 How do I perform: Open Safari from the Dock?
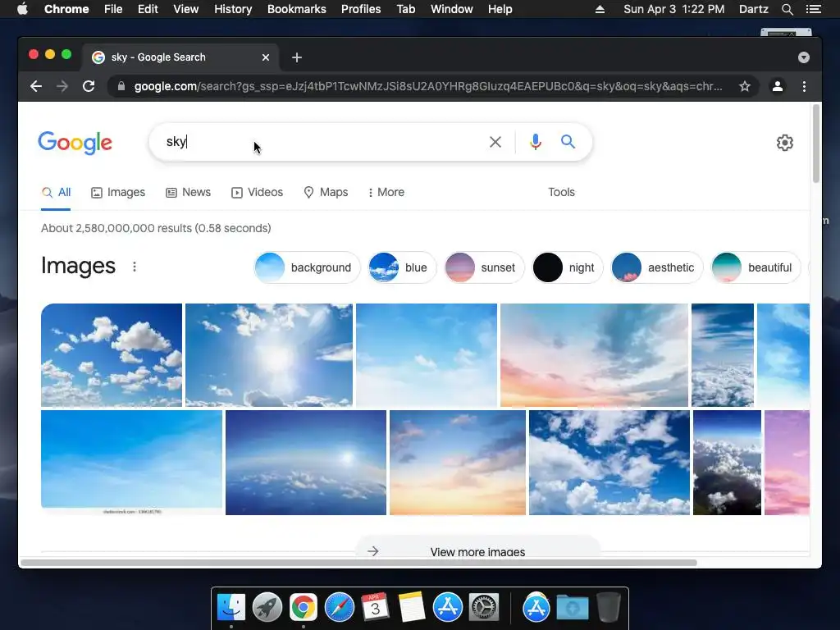pos(340,608)
